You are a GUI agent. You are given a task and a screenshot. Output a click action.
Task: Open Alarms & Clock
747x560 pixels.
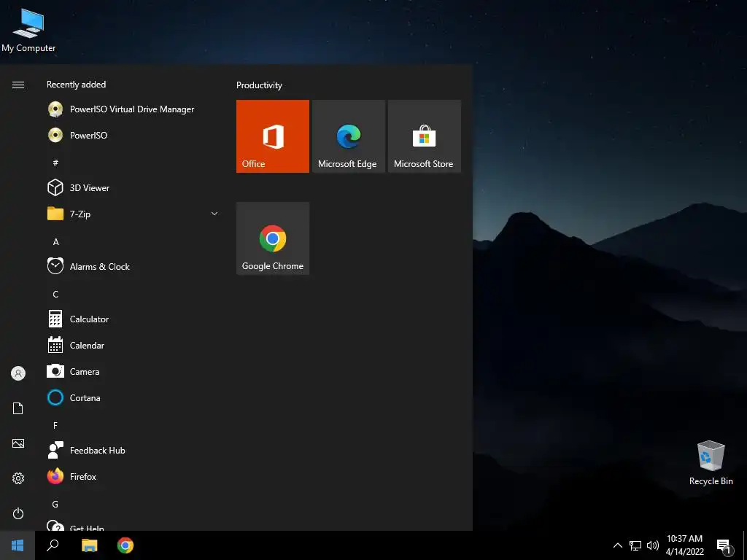(x=133, y=267)
